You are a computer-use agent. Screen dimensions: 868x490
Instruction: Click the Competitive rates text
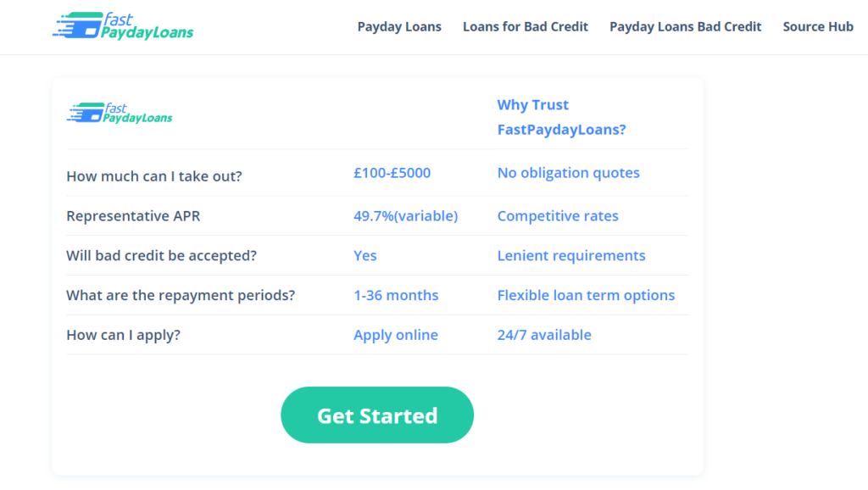coord(558,216)
